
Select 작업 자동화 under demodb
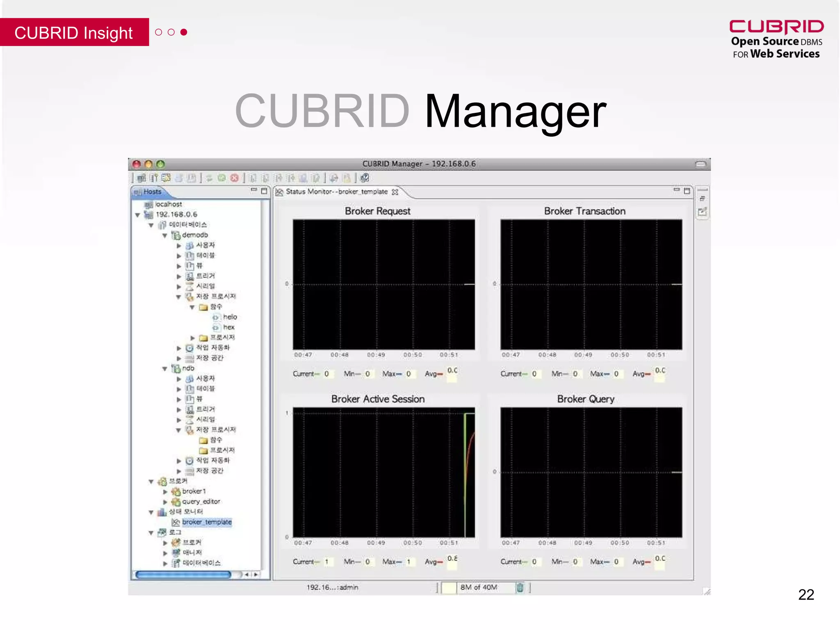coord(212,348)
